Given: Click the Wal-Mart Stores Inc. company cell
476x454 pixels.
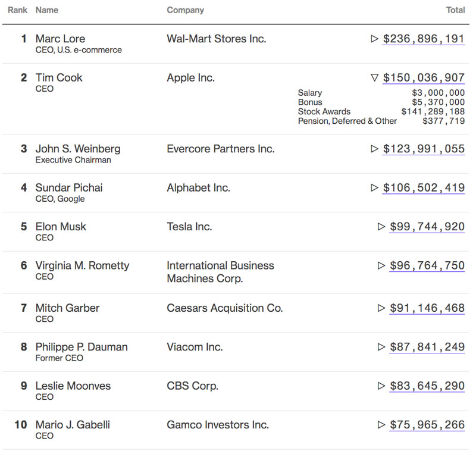Looking at the screenshot, I should [x=217, y=39].
